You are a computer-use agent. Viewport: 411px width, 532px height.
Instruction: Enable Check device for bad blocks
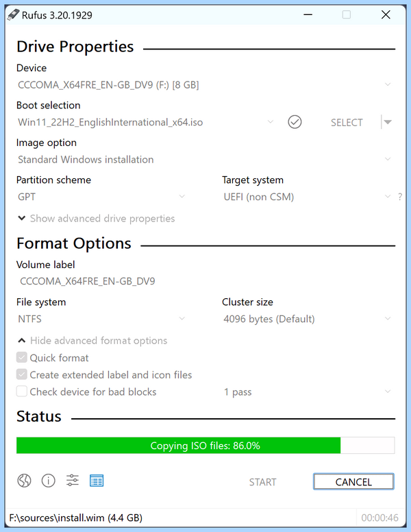coord(22,391)
